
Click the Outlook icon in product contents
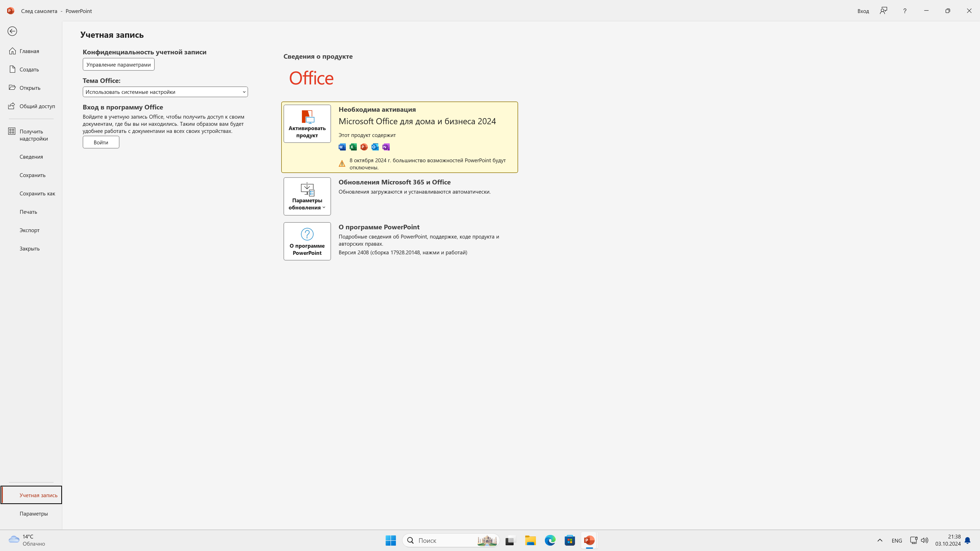tap(375, 147)
